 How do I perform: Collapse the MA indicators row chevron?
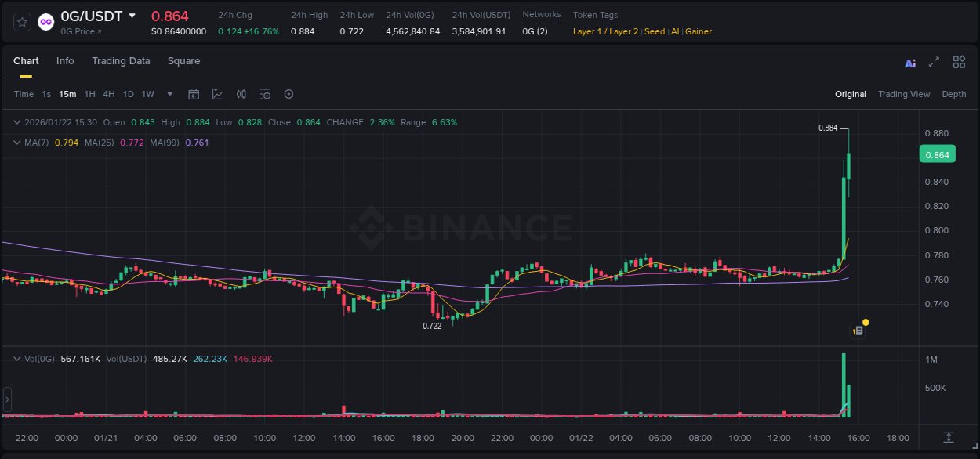[x=16, y=143]
